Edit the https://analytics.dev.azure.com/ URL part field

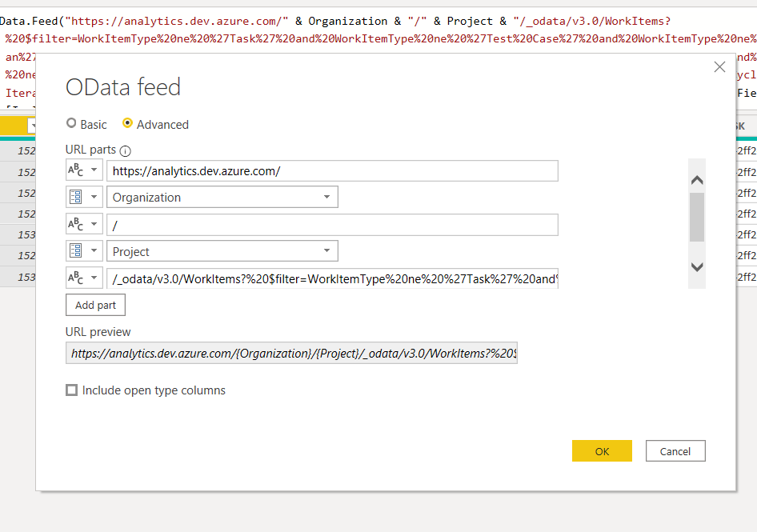(x=332, y=171)
